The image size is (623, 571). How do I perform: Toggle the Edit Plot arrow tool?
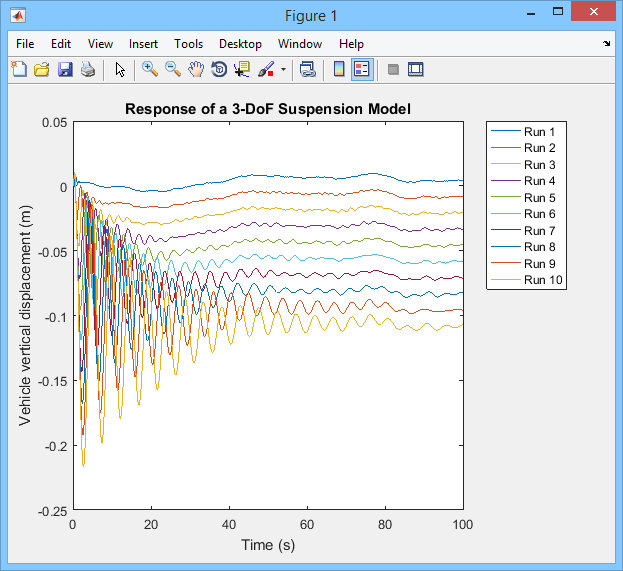(120, 69)
